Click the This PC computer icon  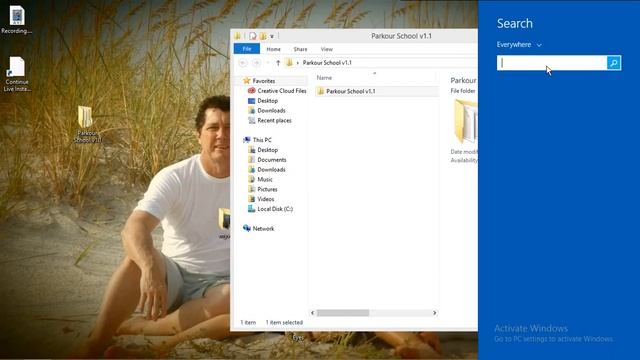click(247, 140)
